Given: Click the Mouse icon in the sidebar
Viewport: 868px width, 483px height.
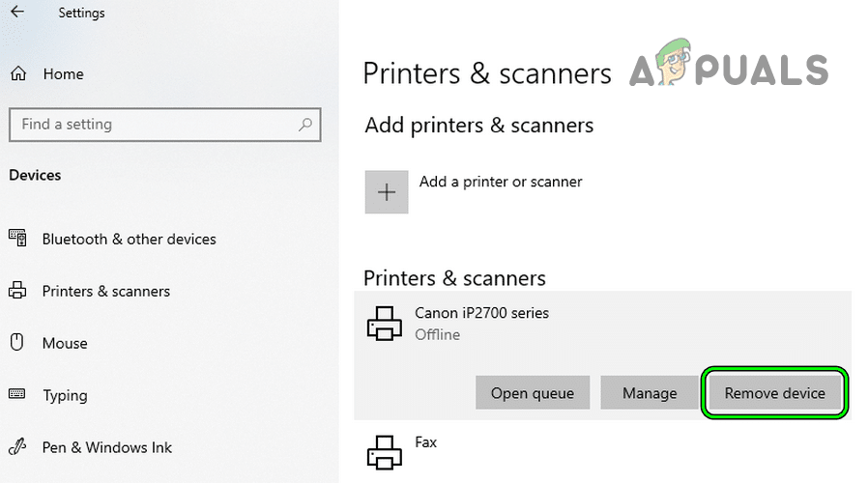Looking at the screenshot, I should coord(17,343).
